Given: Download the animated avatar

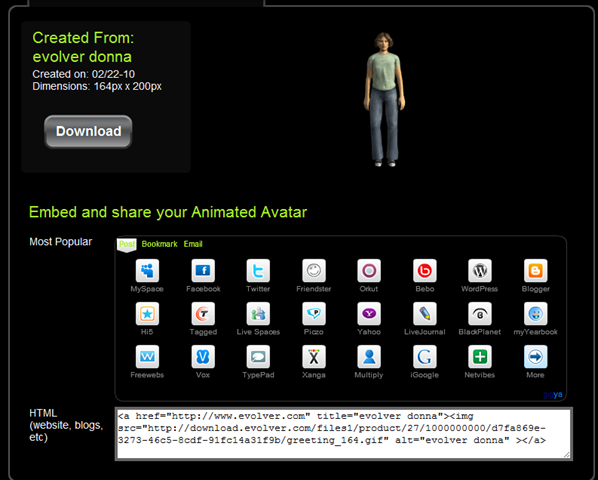Looking at the screenshot, I should point(88,132).
